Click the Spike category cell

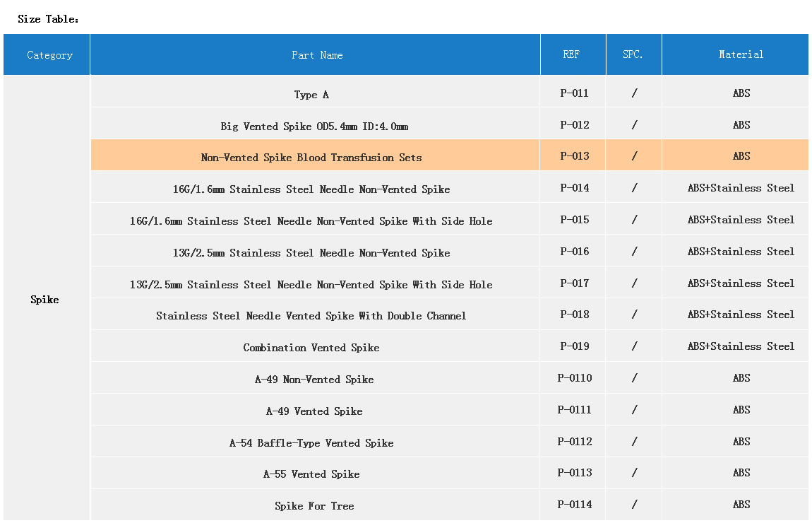(x=44, y=300)
